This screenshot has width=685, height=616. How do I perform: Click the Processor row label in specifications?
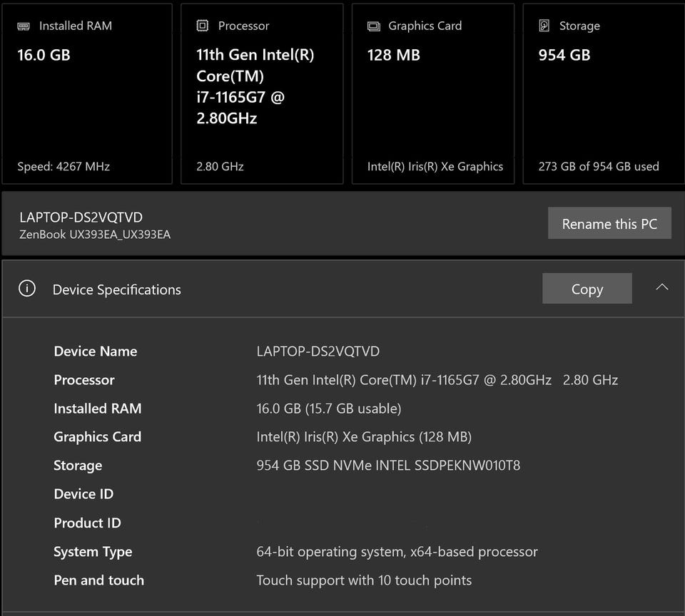[x=84, y=380]
